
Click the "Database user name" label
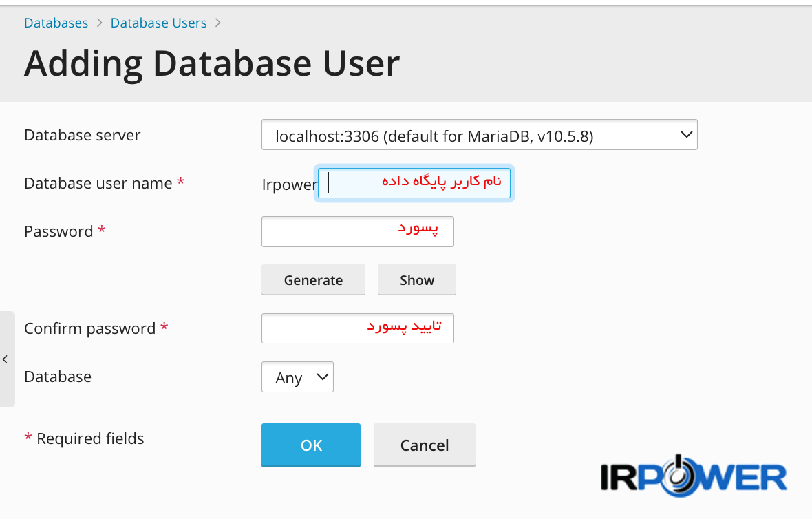(98, 183)
